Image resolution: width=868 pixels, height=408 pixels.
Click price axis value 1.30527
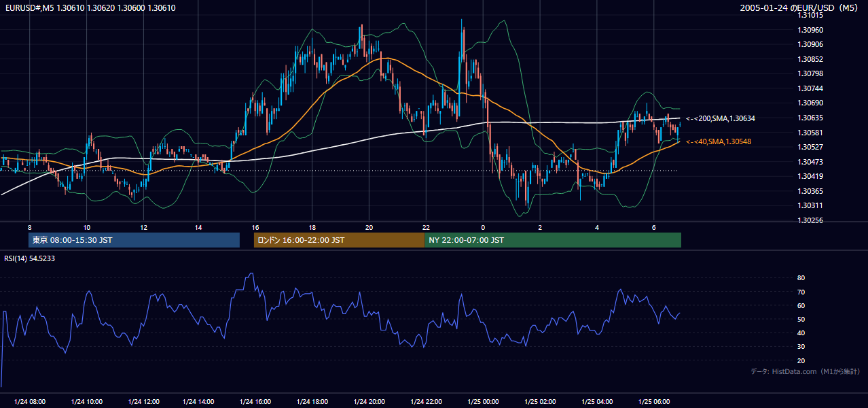coord(810,147)
